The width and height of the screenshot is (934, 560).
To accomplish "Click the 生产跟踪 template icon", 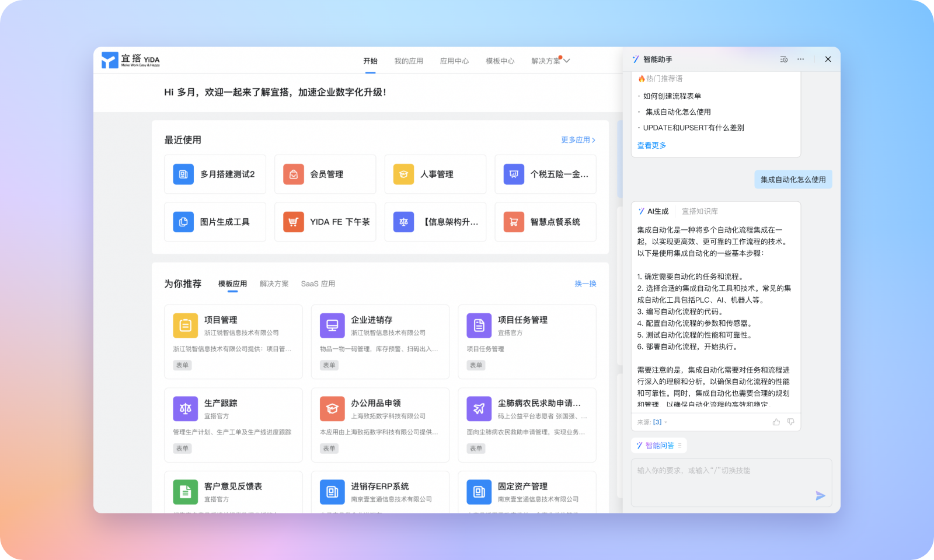I will click(x=186, y=409).
